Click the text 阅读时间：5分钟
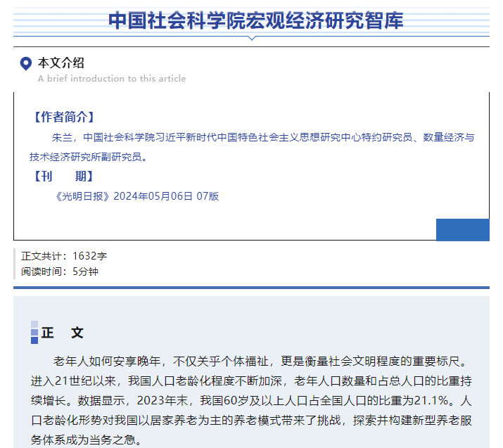503x448 pixels. pyautogui.click(x=60, y=271)
